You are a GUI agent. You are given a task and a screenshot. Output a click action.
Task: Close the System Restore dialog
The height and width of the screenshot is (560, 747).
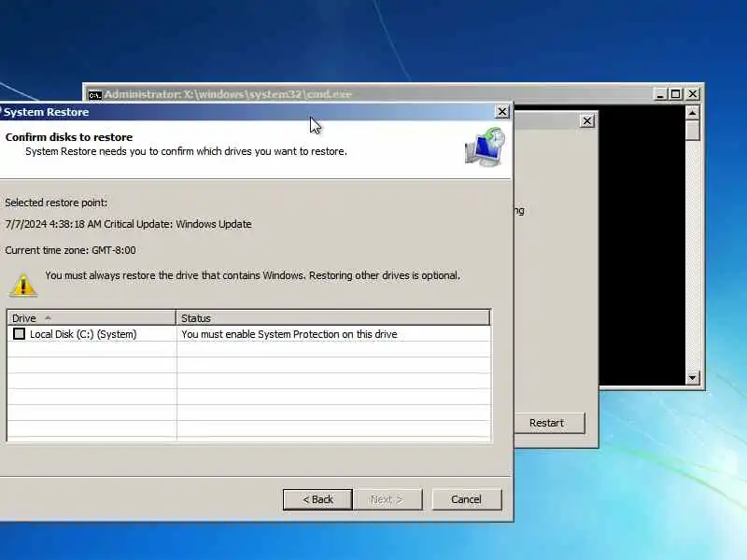tap(502, 111)
